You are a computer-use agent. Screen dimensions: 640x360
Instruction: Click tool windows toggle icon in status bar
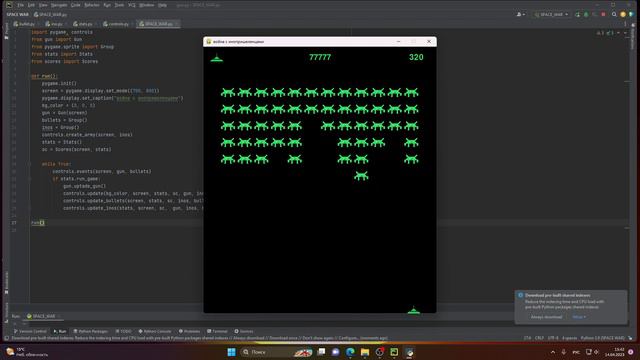tap(7, 338)
